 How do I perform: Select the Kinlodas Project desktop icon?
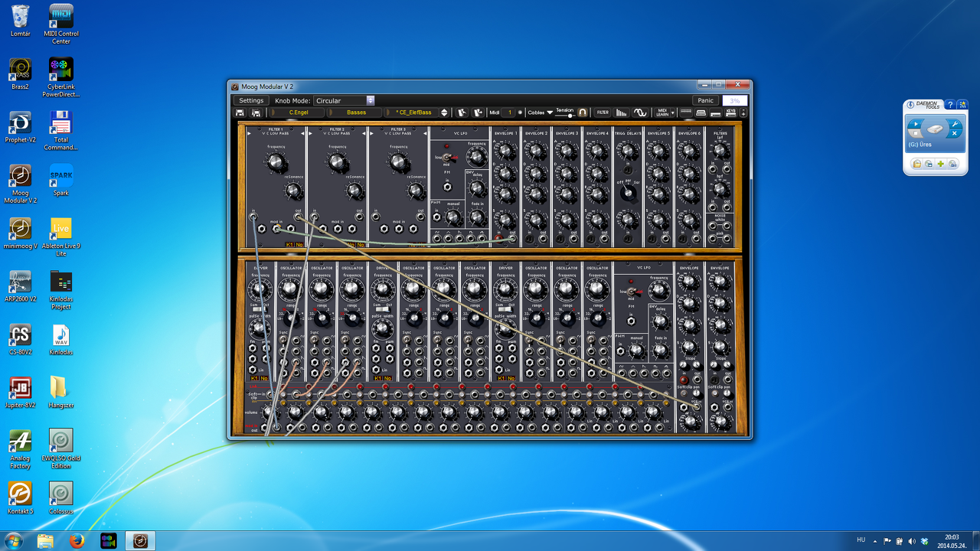point(61,289)
